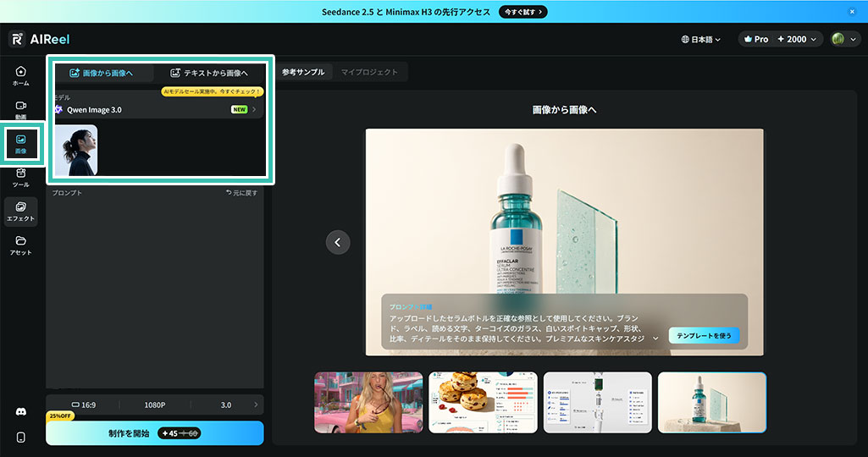Click the 今すぐ試す button in banner
Screen dimensions: 868x457
pyautogui.click(x=522, y=12)
